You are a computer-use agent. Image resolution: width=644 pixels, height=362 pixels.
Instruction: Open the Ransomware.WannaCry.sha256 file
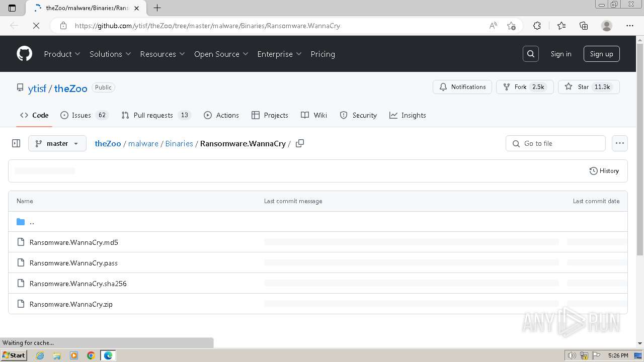78,284
